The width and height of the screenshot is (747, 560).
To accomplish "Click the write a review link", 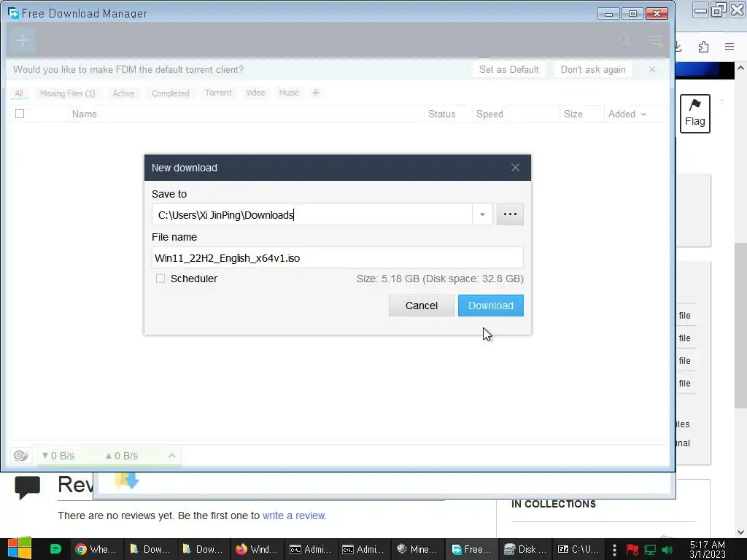I will [x=293, y=516].
